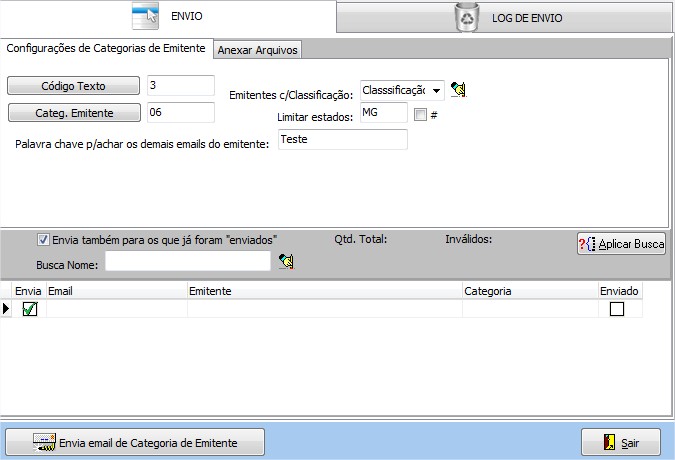The height and width of the screenshot is (460, 675).
Task: Click the Código Texto button
Action: (73, 86)
